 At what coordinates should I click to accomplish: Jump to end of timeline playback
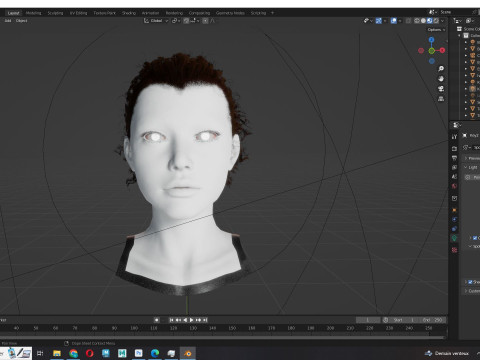click(205, 320)
